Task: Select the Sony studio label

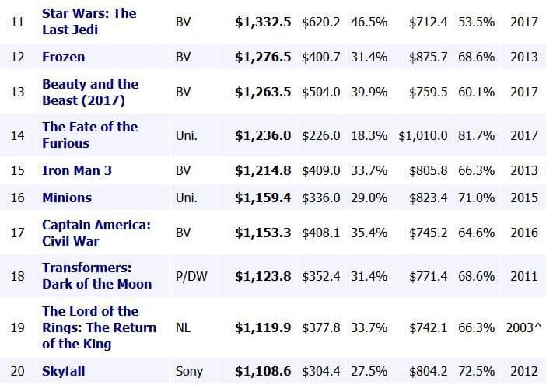Action: click(x=189, y=372)
